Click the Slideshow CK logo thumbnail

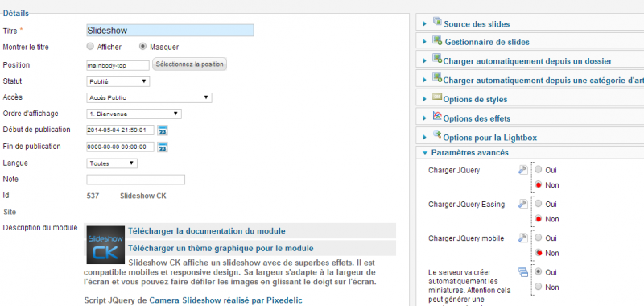(105, 245)
